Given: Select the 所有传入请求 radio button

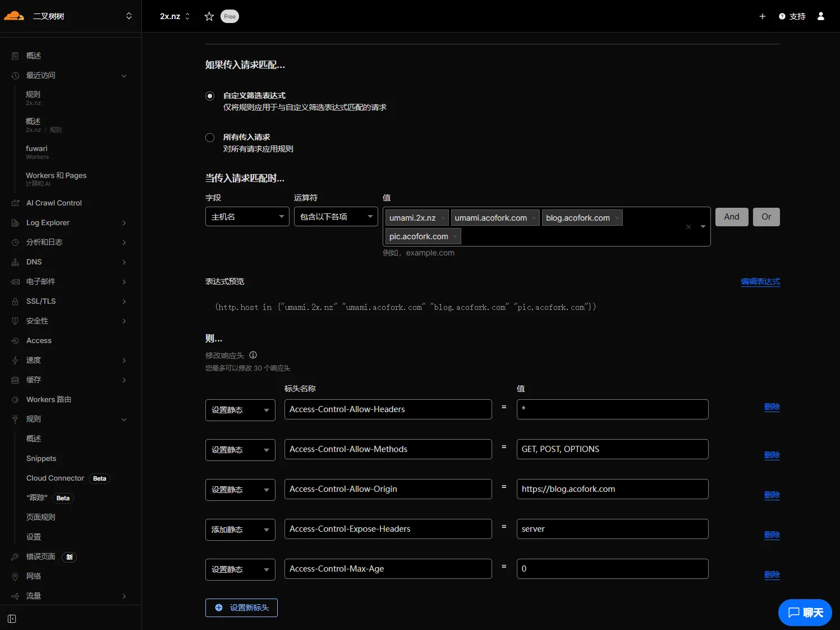Looking at the screenshot, I should pyautogui.click(x=210, y=138).
